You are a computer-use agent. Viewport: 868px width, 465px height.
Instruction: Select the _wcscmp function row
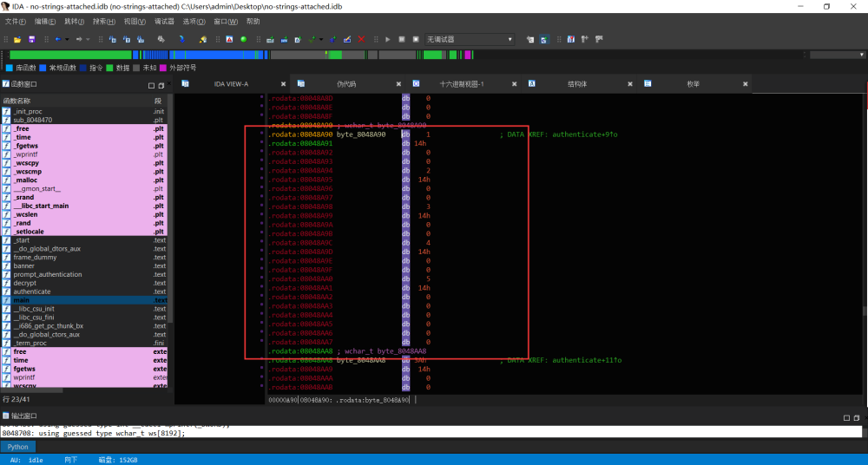click(84, 172)
